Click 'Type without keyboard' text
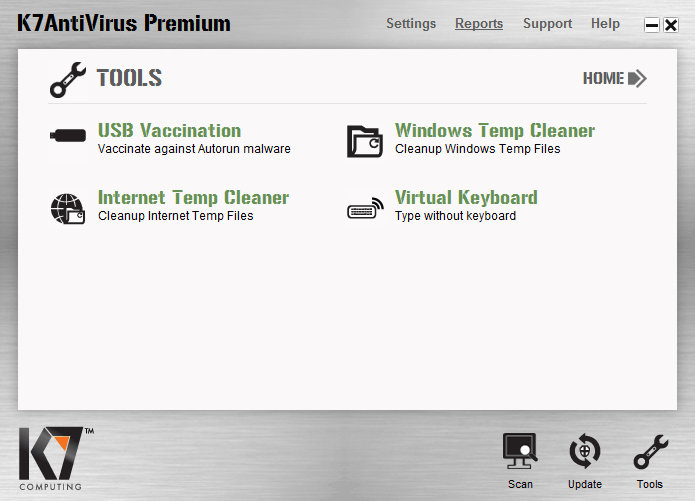Image resolution: width=695 pixels, height=501 pixels. pos(455,216)
